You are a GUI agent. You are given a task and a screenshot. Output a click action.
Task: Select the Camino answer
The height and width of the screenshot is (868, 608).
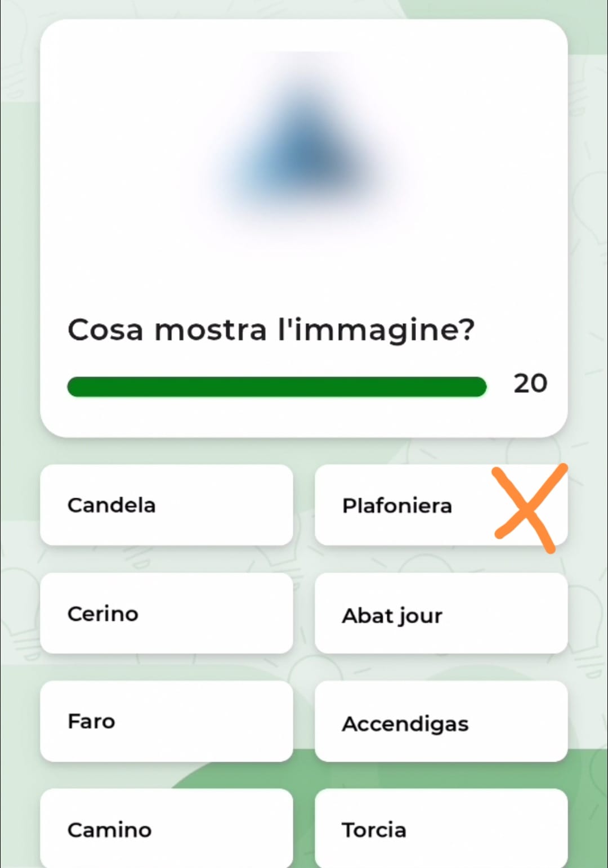[167, 828]
